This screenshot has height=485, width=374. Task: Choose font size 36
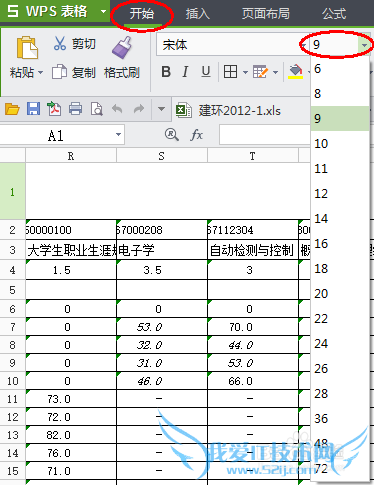point(340,419)
